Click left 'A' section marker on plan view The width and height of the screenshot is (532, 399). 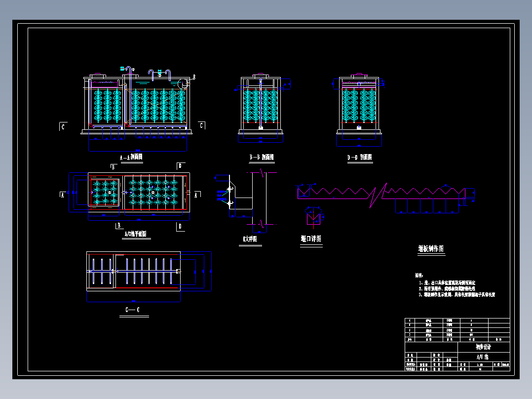[62, 195]
